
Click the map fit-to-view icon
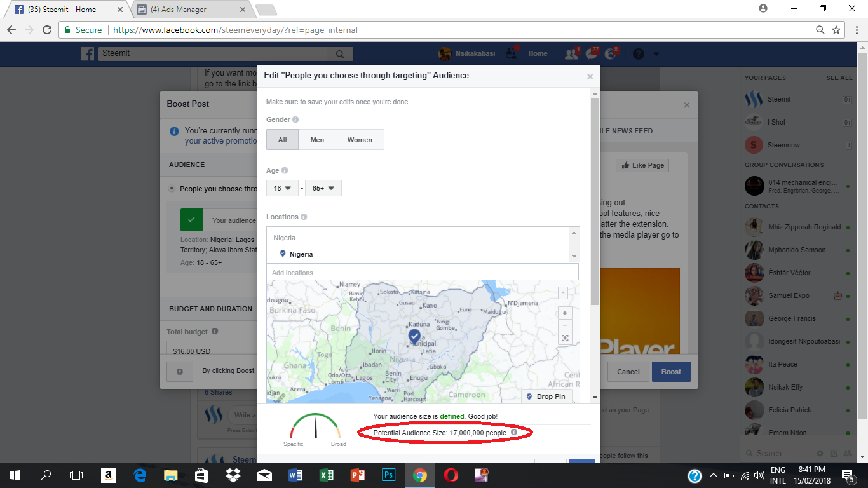pos(565,338)
